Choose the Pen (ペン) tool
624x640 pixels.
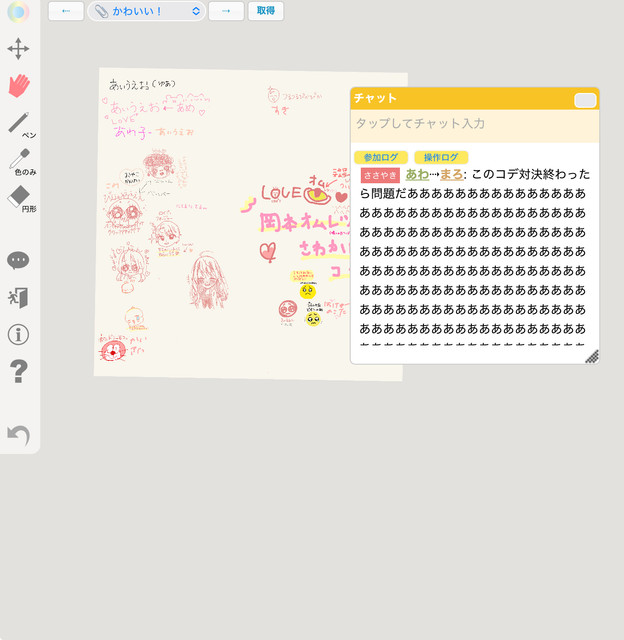point(18,123)
